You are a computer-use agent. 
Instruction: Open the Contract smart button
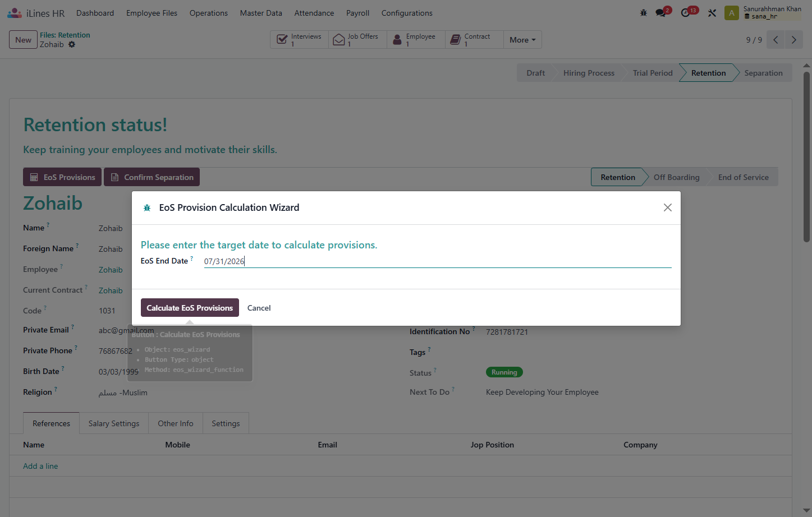pyautogui.click(x=474, y=40)
